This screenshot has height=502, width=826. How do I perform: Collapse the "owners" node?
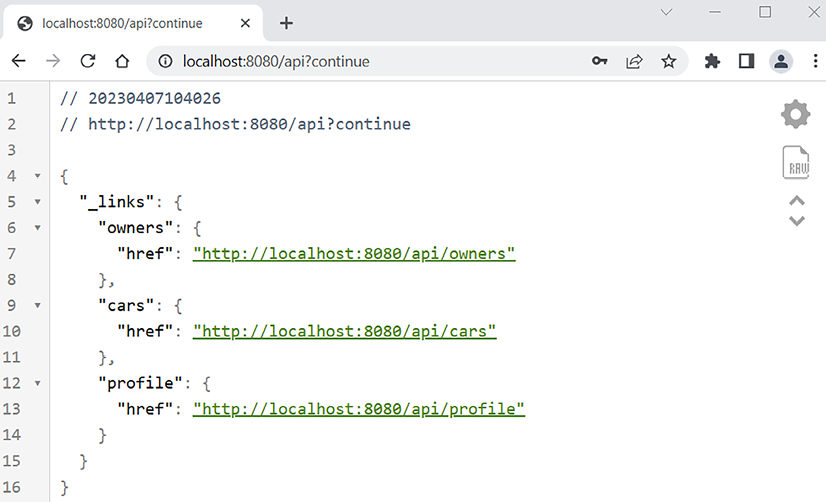tap(38, 228)
